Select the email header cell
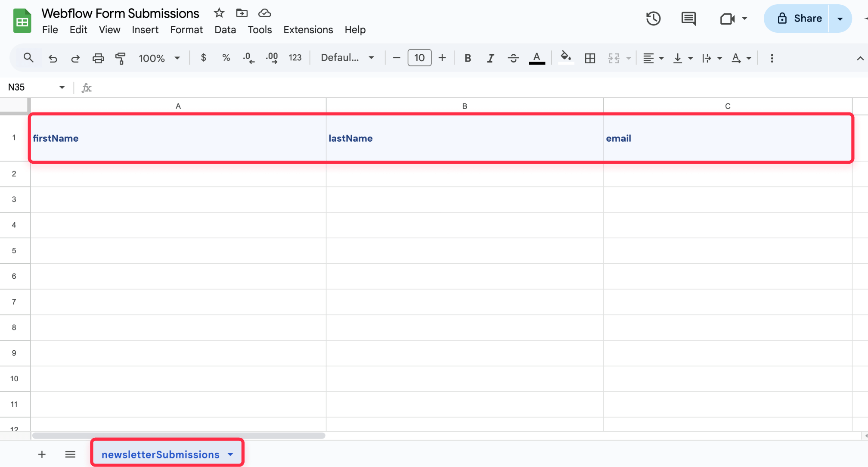This screenshot has width=868, height=467. pyautogui.click(x=728, y=138)
